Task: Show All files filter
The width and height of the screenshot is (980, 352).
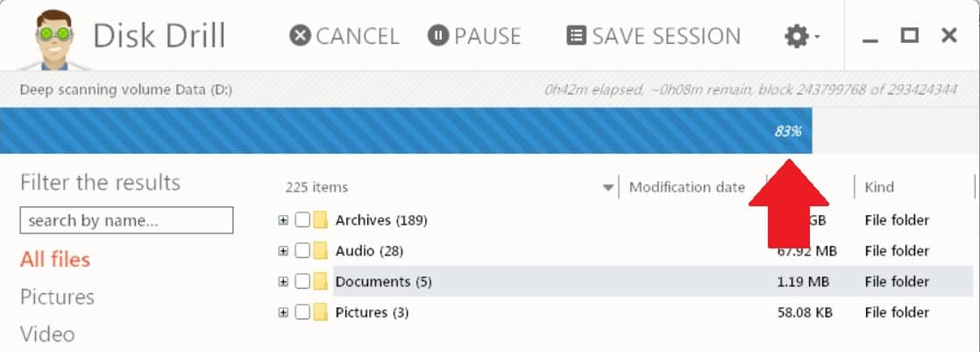Action: [x=55, y=259]
